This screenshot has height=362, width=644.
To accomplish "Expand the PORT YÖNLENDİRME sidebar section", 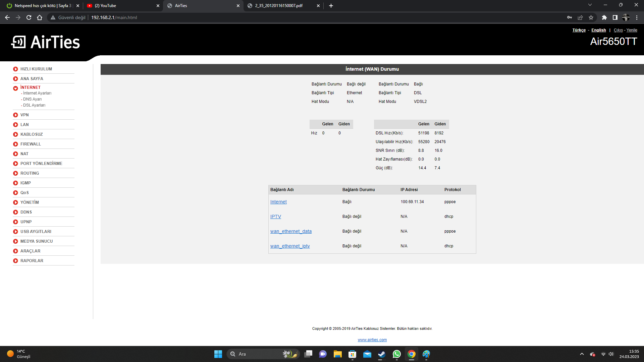I will click(41, 164).
